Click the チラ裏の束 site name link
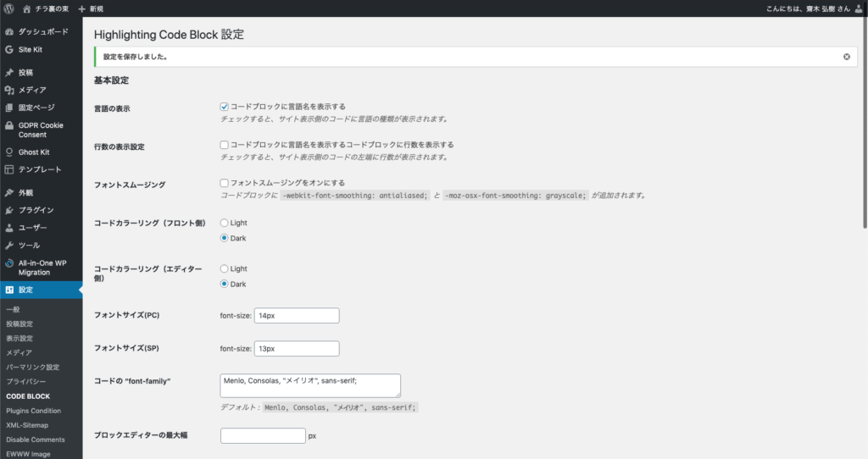 [53, 8]
